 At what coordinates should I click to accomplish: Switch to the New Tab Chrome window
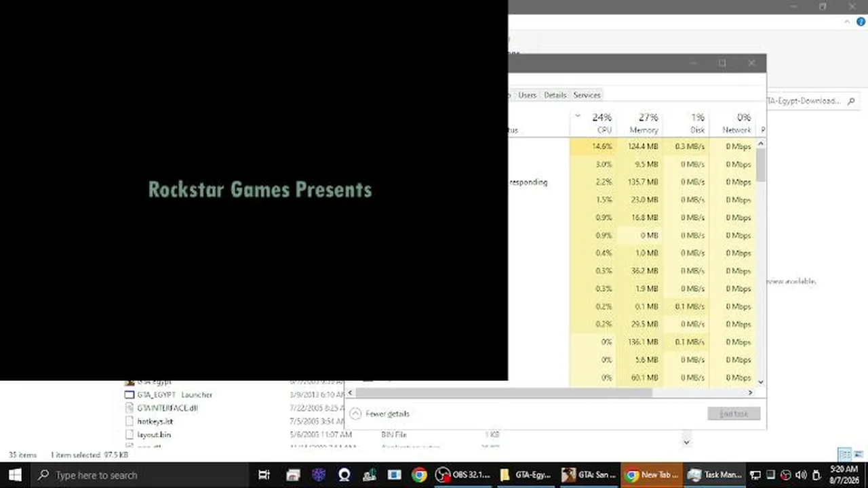651,475
